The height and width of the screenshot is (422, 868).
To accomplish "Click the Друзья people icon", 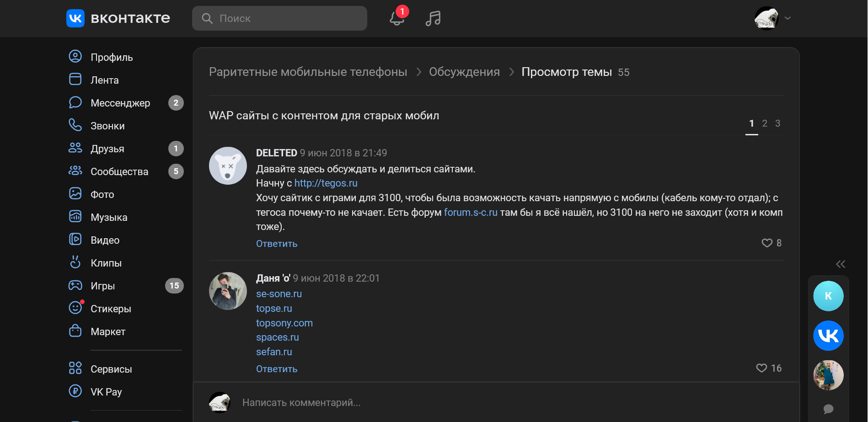I will (x=75, y=148).
